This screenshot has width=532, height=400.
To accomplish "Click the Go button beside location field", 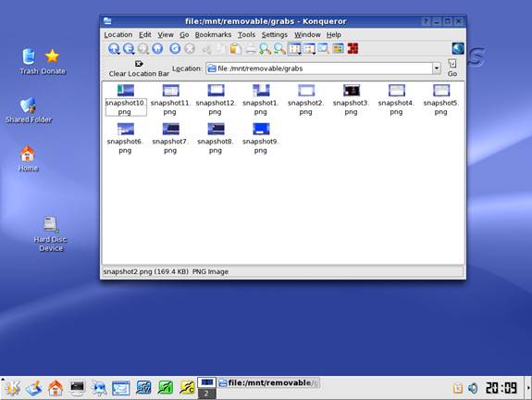I will click(x=452, y=69).
